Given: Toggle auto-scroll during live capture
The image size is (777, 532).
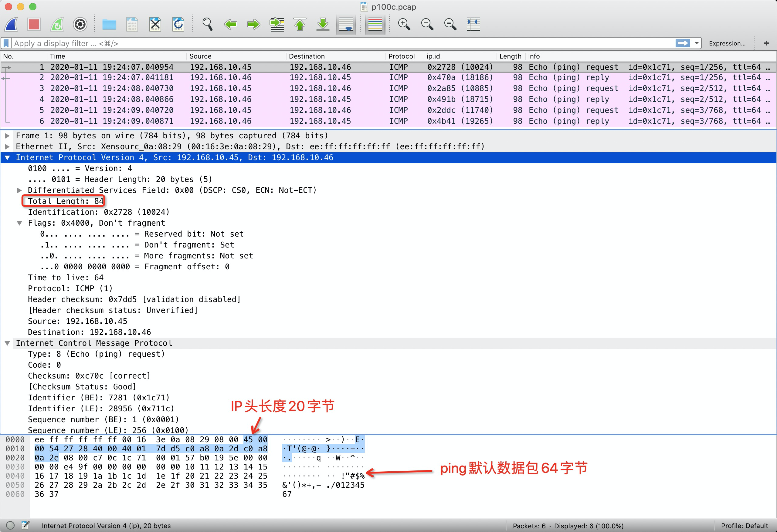Looking at the screenshot, I should pyautogui.click(x=346, y=24).
